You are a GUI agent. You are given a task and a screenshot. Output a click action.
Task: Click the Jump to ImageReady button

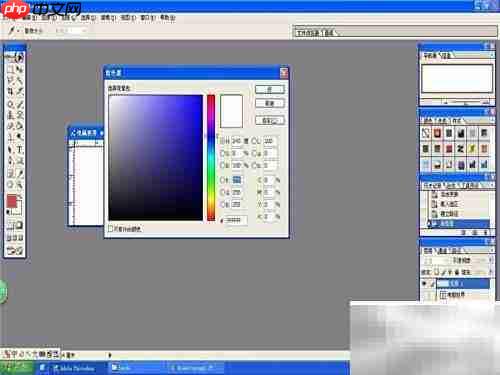pos(15,251)
